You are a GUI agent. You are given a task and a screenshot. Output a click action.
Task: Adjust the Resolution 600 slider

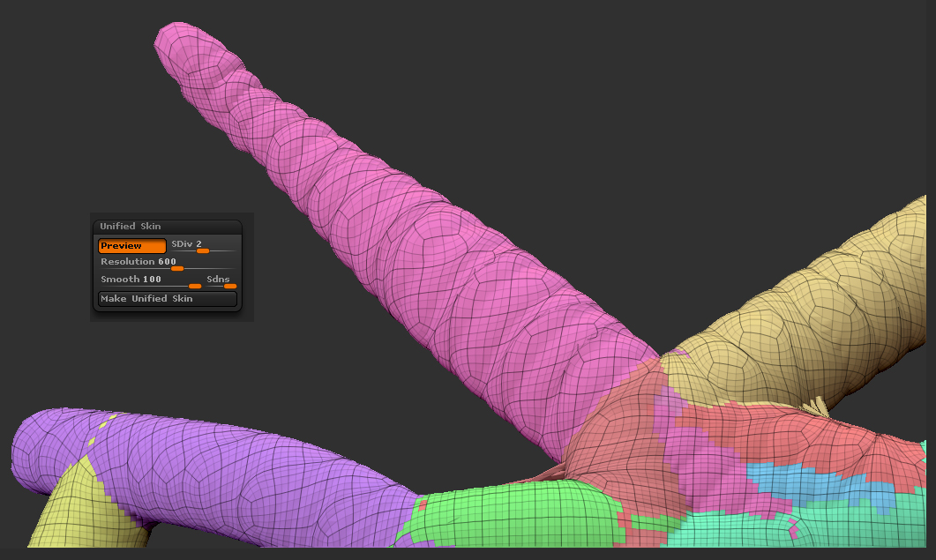(x=167, y=264)
